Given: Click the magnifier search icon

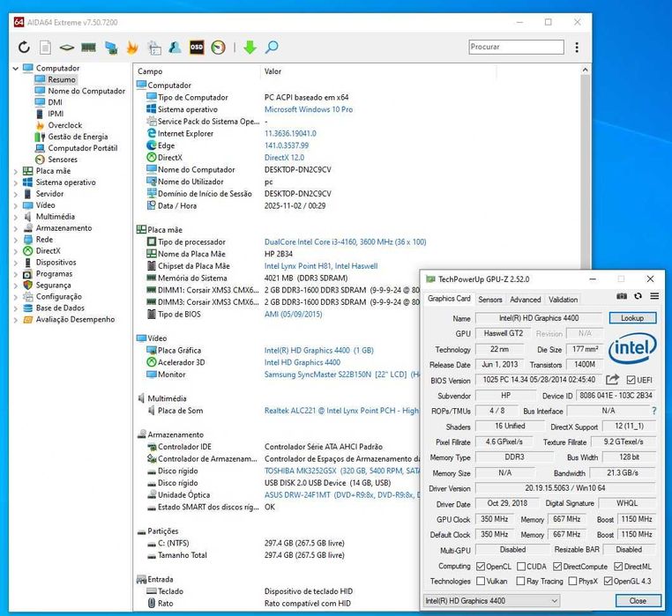Looking at the screenshot, I should tap(272, 47).
